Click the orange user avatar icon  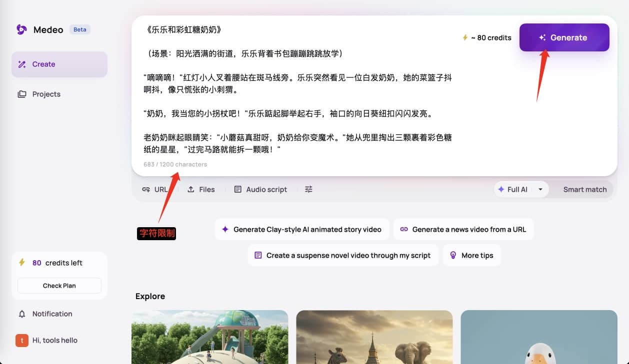[x=22, y=341]
